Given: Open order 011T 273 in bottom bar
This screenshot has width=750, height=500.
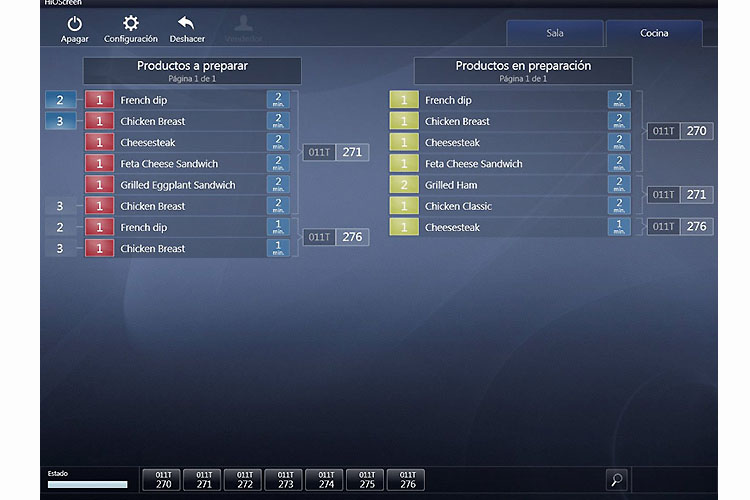Looking at the screenshot, I should pyautogui.click(x=284, y=480).
